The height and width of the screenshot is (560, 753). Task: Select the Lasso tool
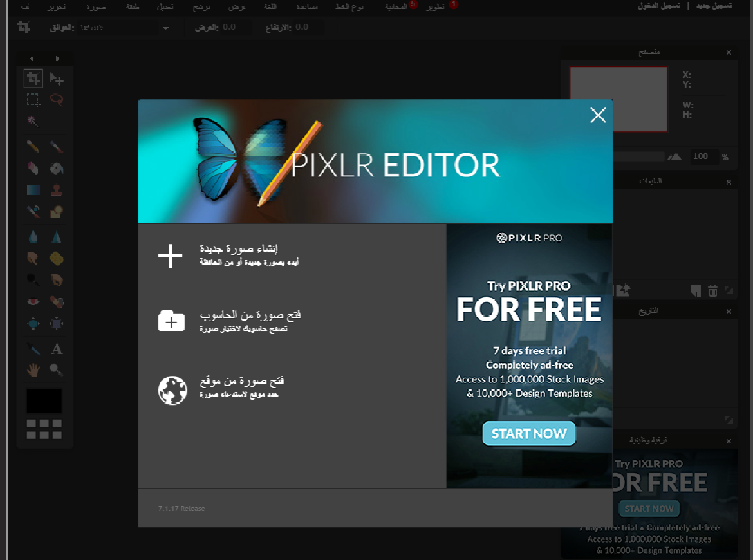click(57, 100)
